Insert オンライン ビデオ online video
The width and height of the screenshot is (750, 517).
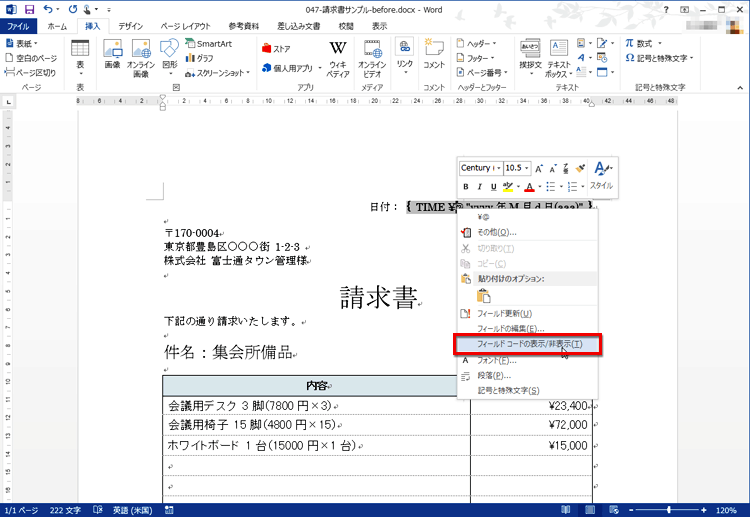(x=372, y=58)
